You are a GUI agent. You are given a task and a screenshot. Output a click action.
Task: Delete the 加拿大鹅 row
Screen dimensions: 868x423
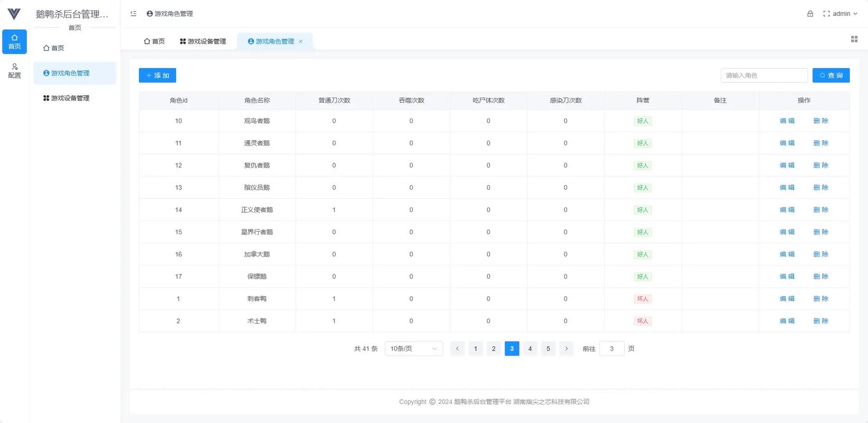821,254
